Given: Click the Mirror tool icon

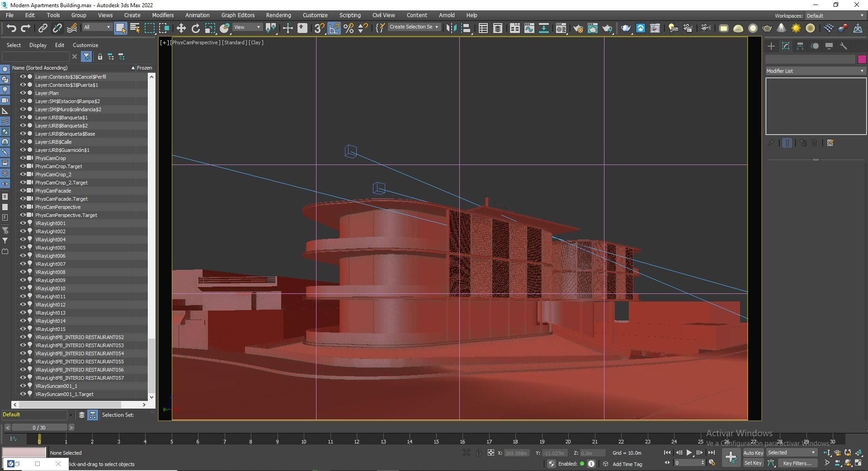Looking at the screenshot, I should click(451, 28).
